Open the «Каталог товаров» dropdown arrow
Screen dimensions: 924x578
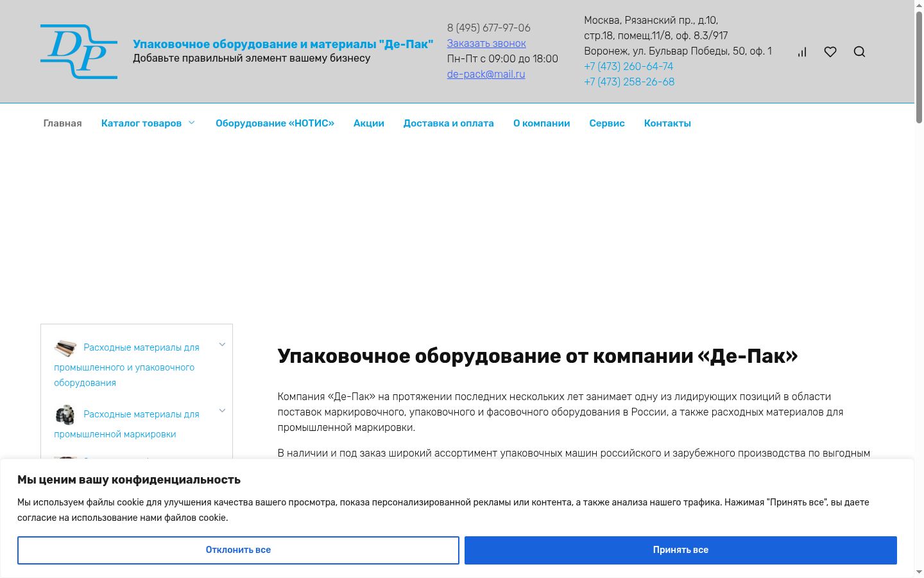191,123
